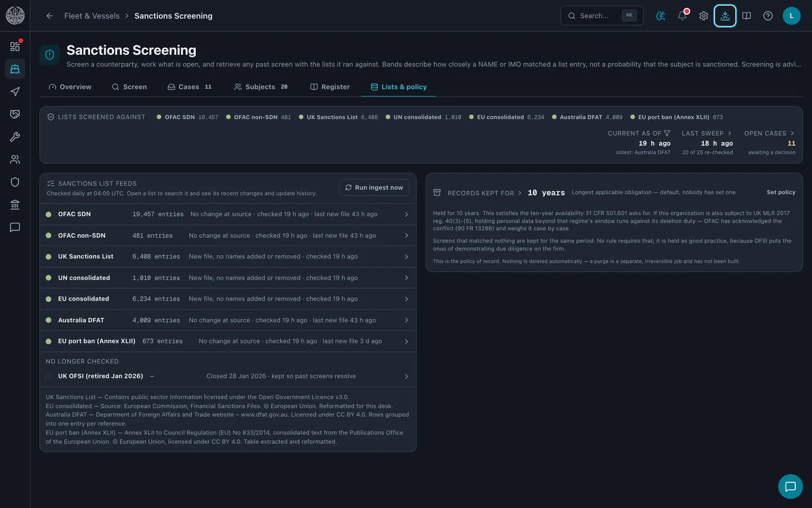Open user avatar L menu

pos(791,16)
